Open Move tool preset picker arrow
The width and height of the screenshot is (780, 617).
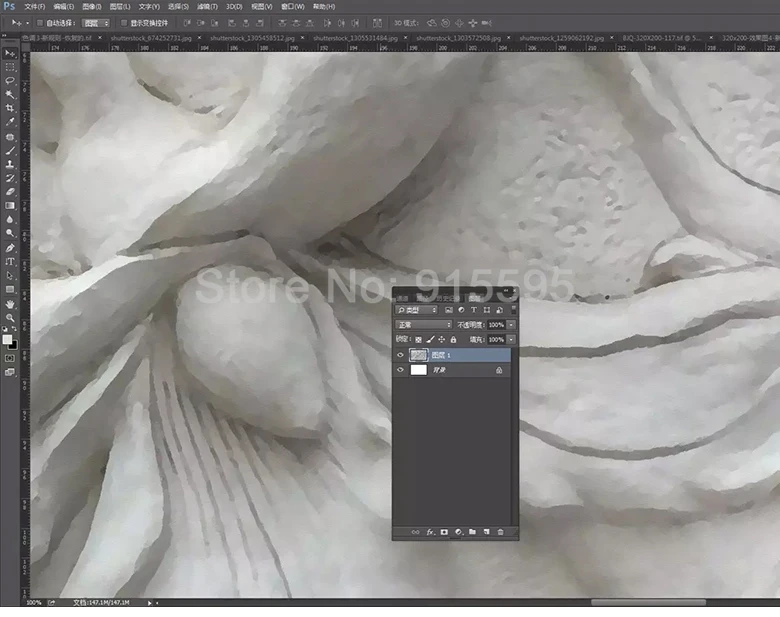coord(27,23)
